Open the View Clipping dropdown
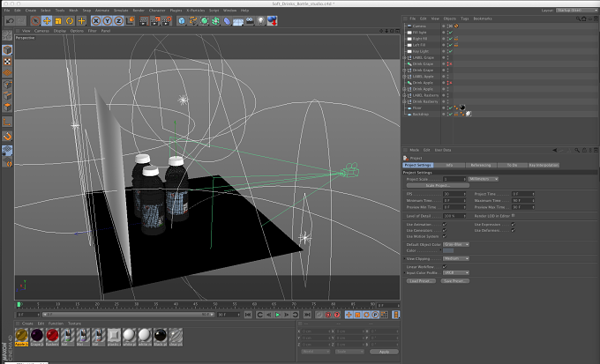The width and height of the screenshot is (600, 364). click(456, 258)
